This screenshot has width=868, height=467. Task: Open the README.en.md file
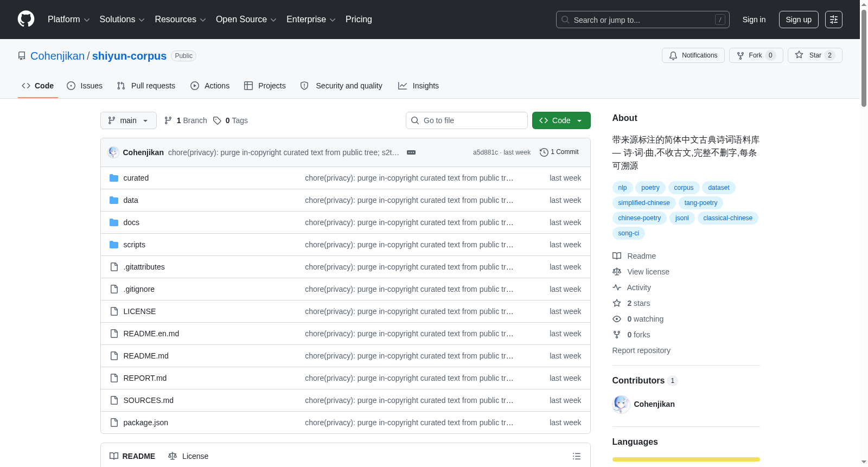pos(151,334)
